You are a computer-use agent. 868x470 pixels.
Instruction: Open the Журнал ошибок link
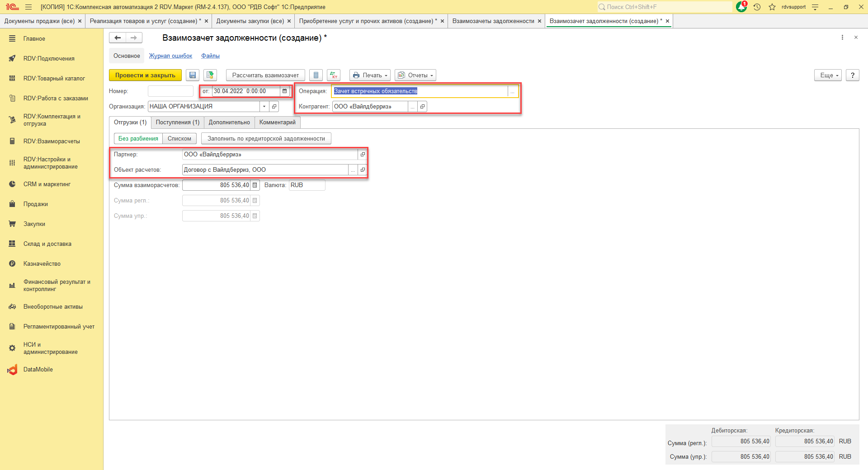click(x=170, y=56)
